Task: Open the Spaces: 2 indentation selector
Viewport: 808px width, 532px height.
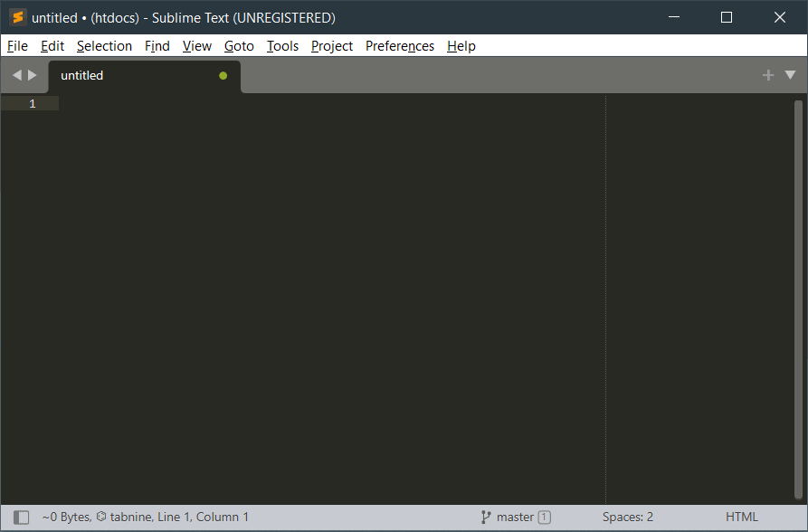Action: (x=628, y=517)
